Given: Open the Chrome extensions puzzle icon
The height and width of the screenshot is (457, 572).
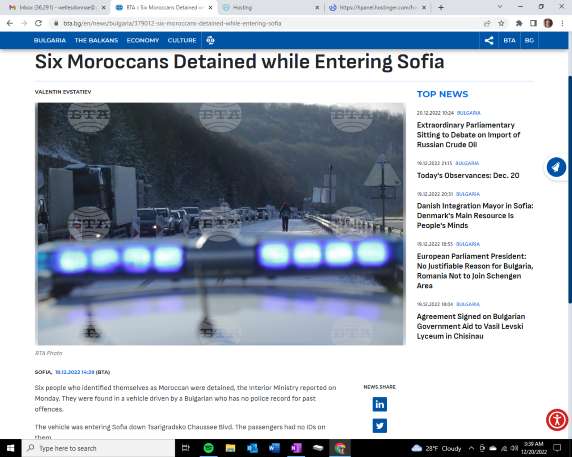Looking at the screenshot, I should click(519, 23).
